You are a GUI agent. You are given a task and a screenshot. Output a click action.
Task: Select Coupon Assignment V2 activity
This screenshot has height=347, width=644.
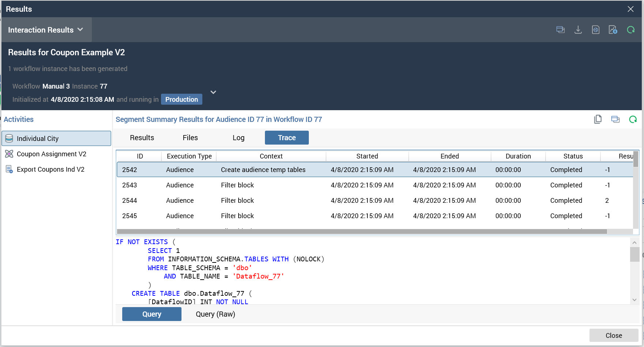(x=51, y=154)
